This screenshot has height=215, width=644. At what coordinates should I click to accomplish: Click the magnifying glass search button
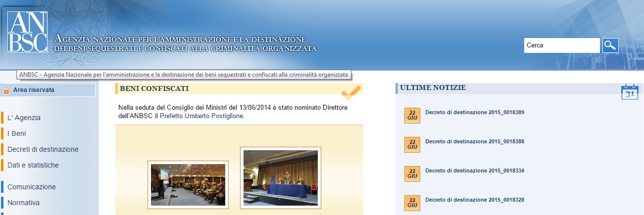coord(610,45)
